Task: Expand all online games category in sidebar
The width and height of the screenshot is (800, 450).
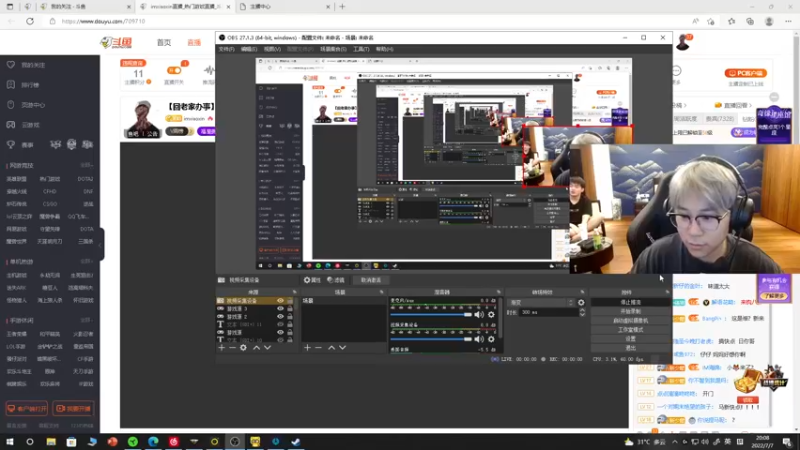Action: pyautogui.click(x=86, y=165)
